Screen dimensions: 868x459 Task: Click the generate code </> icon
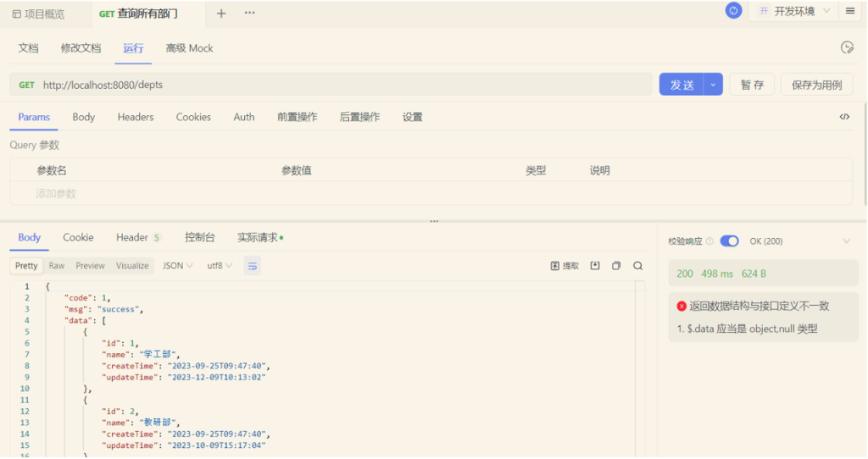844,117
